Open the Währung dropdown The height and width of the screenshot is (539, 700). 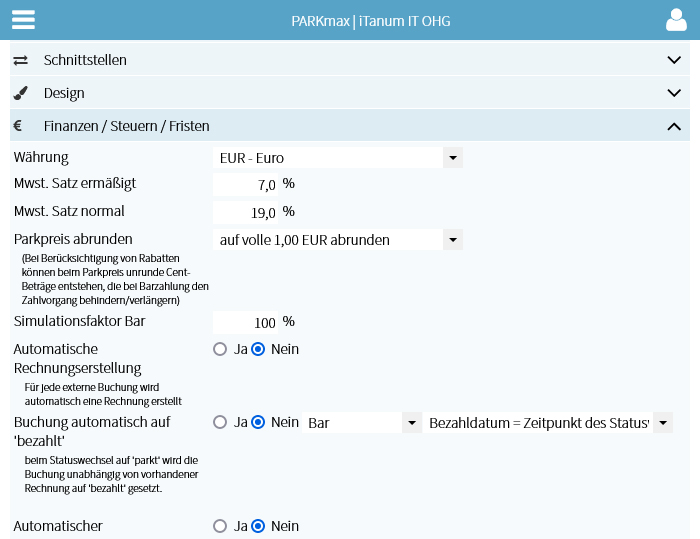338,158
